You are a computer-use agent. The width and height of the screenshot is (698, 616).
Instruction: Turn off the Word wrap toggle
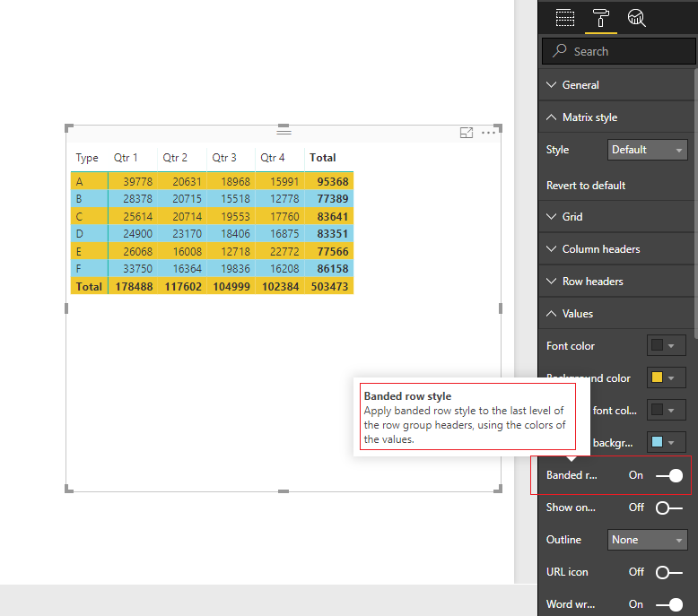(x=669, y=604)
